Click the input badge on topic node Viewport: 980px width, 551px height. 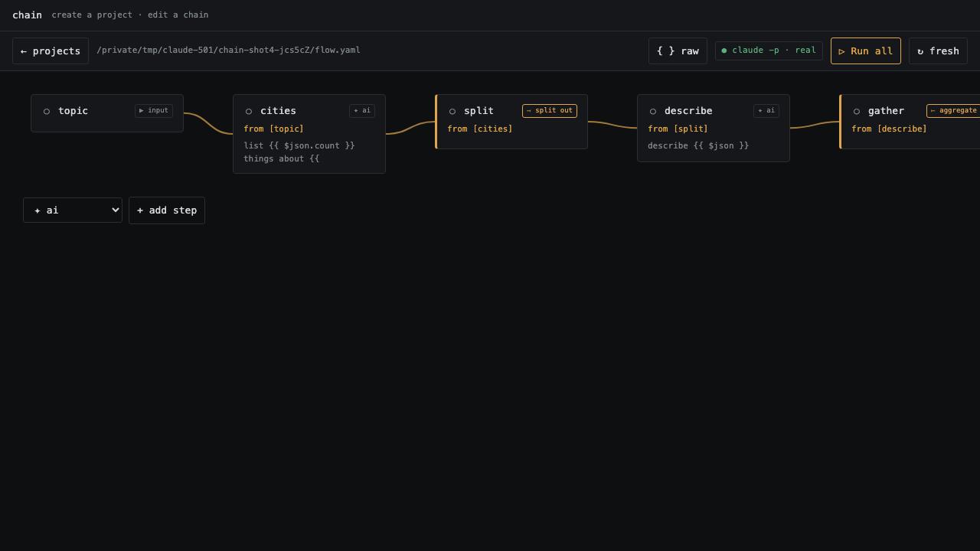(x=154, y=111)
